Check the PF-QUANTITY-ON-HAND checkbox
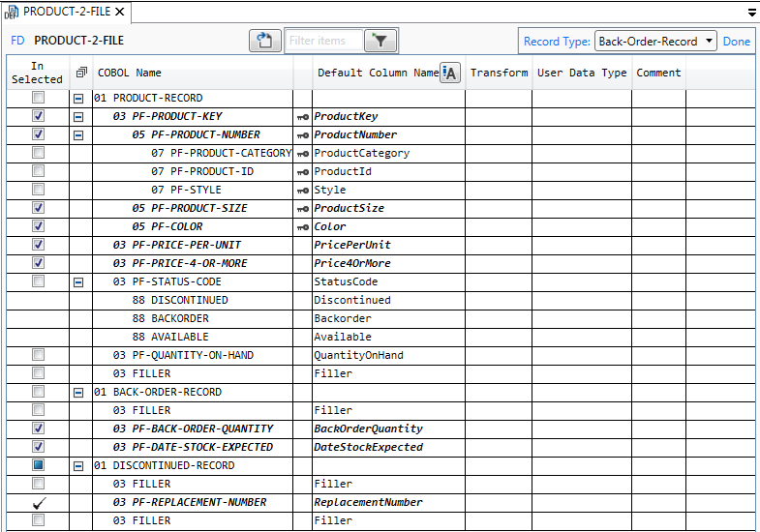The image size is (760, 532). (38, 356)
